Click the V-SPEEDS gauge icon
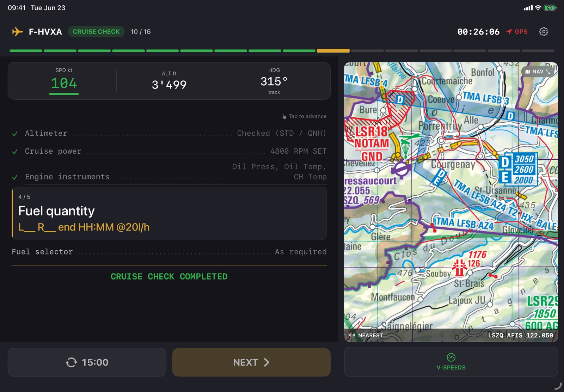This screenshot has width=564, height=392. [x=451, y=357]
